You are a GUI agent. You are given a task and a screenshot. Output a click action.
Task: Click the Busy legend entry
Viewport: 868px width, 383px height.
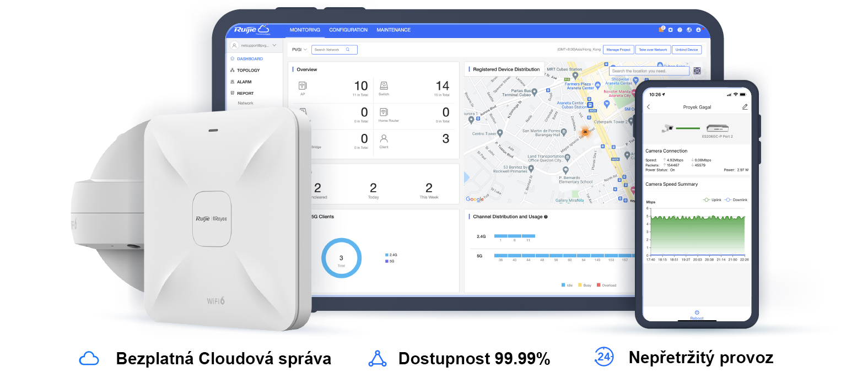point(585,285)
